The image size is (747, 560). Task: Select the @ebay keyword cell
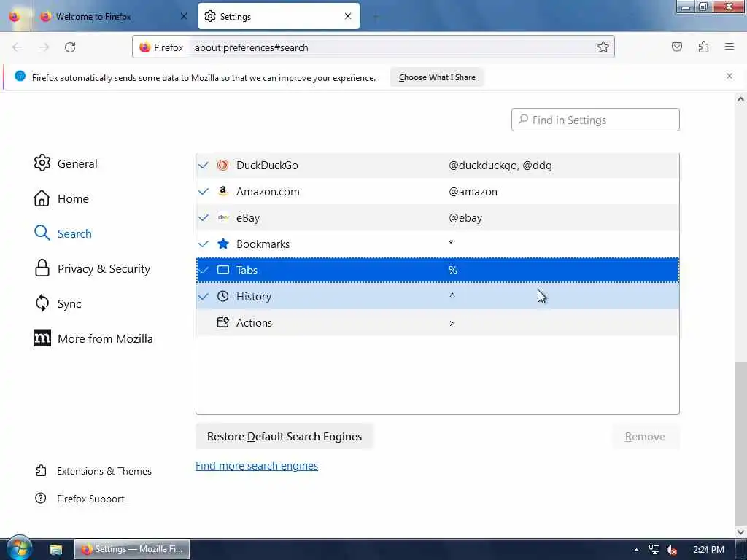465,217
